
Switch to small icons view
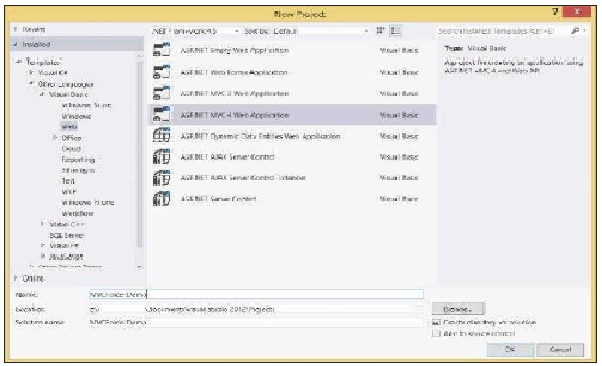point(380,30)
